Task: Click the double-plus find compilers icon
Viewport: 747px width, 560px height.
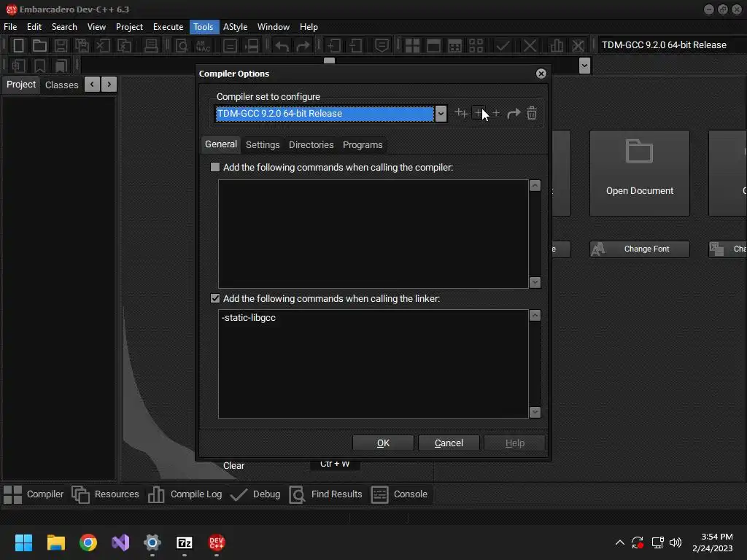Action: [x=461, y=113]
